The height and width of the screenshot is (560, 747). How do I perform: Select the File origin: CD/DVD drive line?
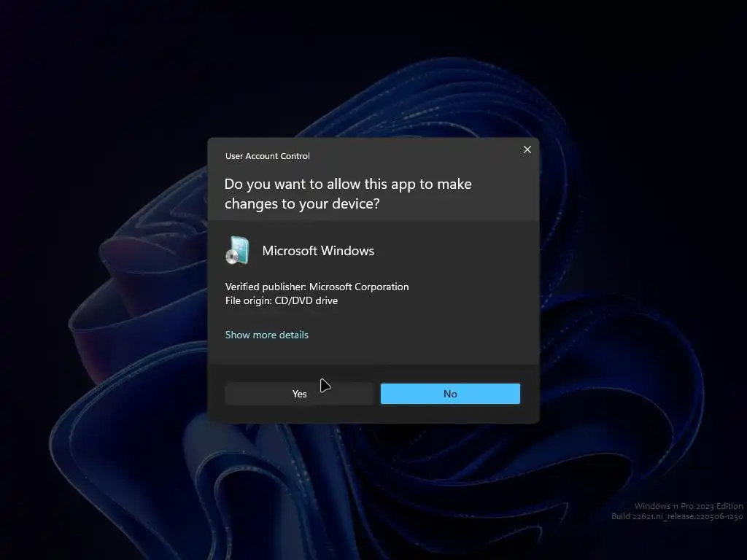click(282, 300)
